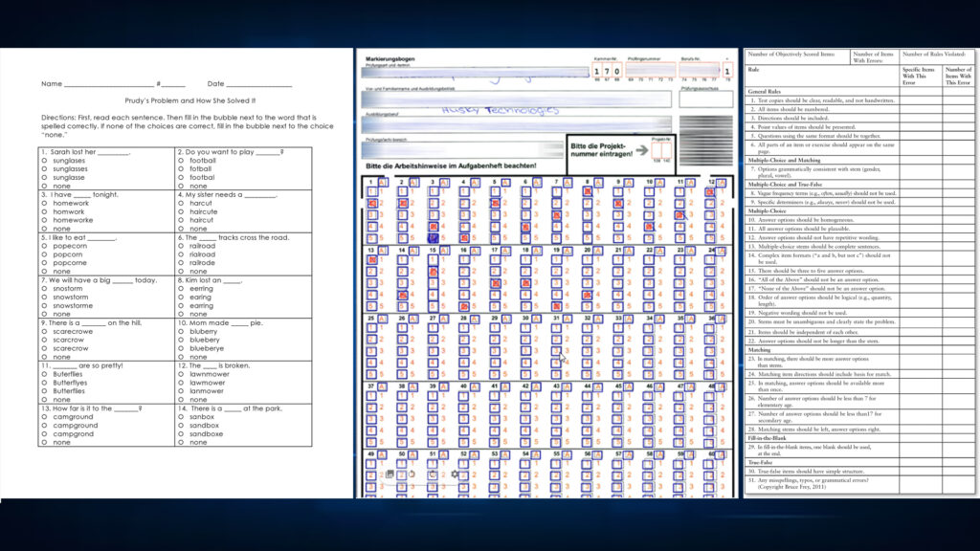
Task: Mark box 1 under question 8 on answer sheet
Action: click(588, 191)
